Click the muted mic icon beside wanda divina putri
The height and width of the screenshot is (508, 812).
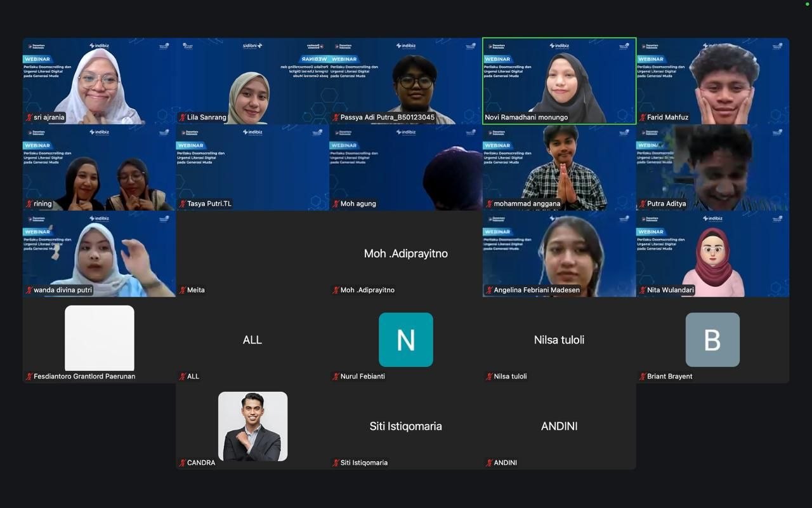click(x=29, y=290)
